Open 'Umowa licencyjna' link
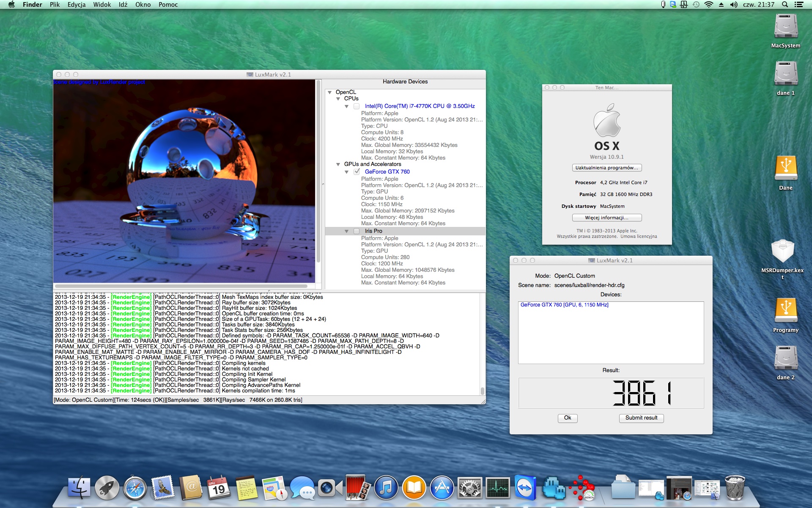Viewport: 812px width, 508px height. 639,237
